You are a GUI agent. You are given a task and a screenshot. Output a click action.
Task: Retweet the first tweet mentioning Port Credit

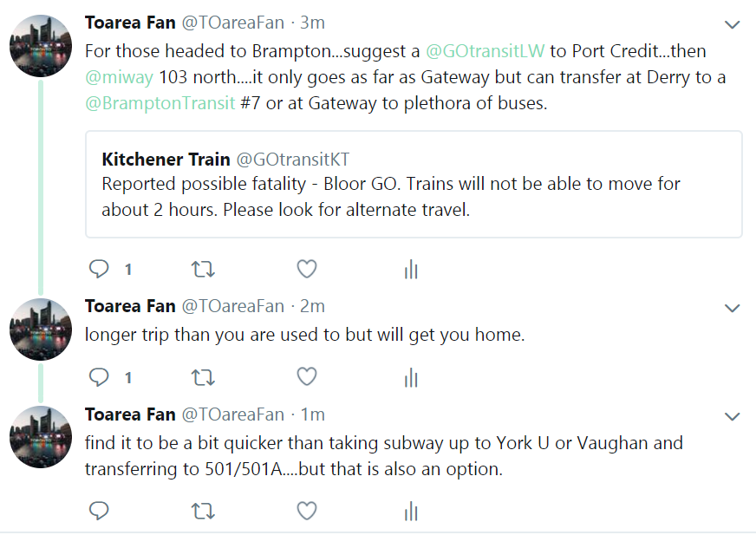coord(203,270)
